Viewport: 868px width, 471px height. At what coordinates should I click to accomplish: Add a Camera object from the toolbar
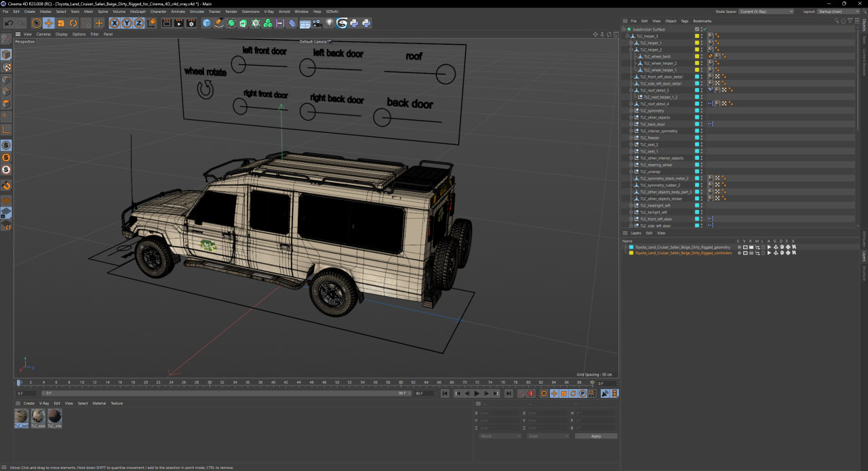click(x=317, y=23)
